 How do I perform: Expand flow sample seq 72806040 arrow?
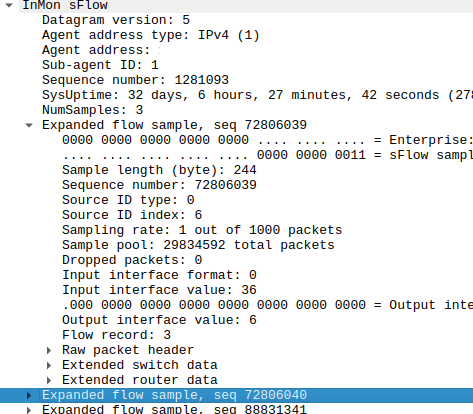[29, 395]
